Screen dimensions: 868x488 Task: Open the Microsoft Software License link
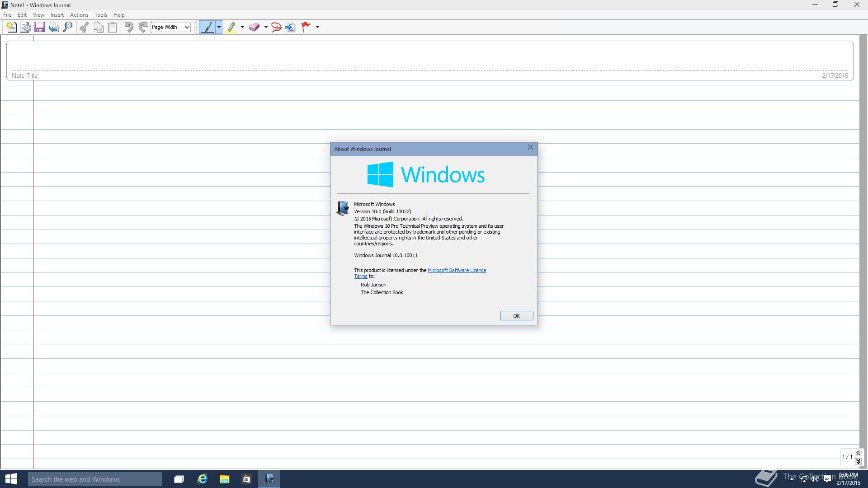pos(457,270)
